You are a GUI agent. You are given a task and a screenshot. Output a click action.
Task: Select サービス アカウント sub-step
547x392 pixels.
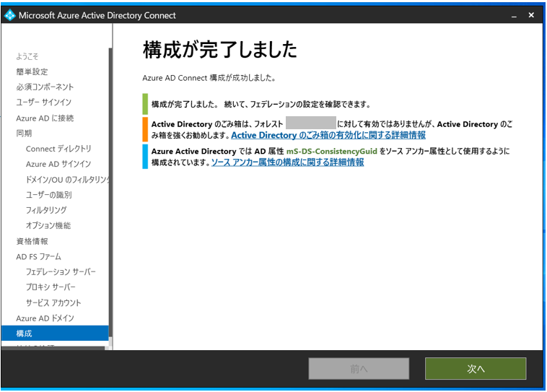point(53,302)
